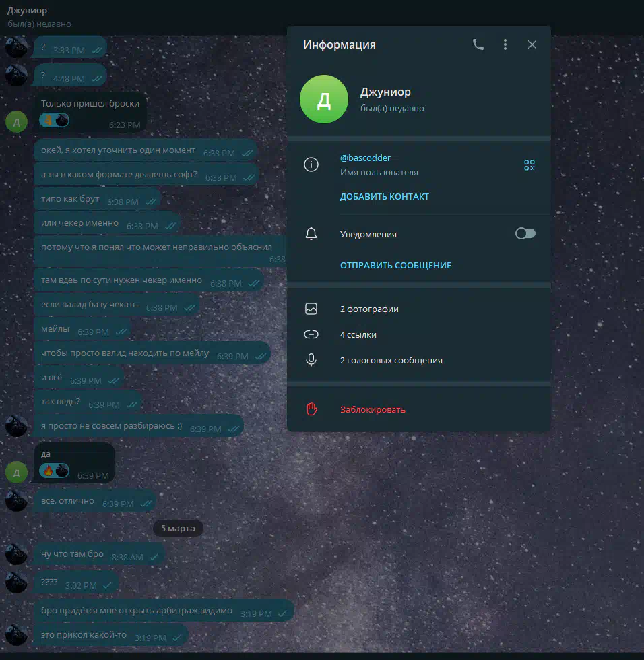Image resolution: width=644 pixels, height=660 pixels.
Task: Close the Информация panel
Action: tap(532, 44)
